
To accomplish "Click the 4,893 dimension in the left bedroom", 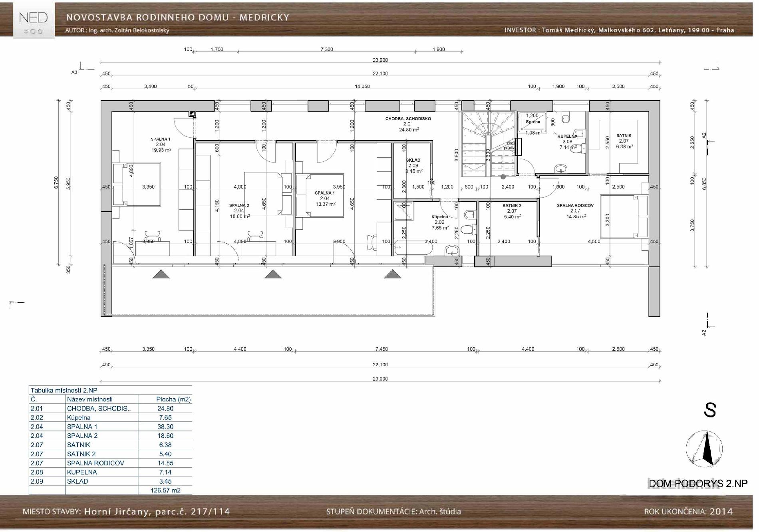I will (131, 171).
